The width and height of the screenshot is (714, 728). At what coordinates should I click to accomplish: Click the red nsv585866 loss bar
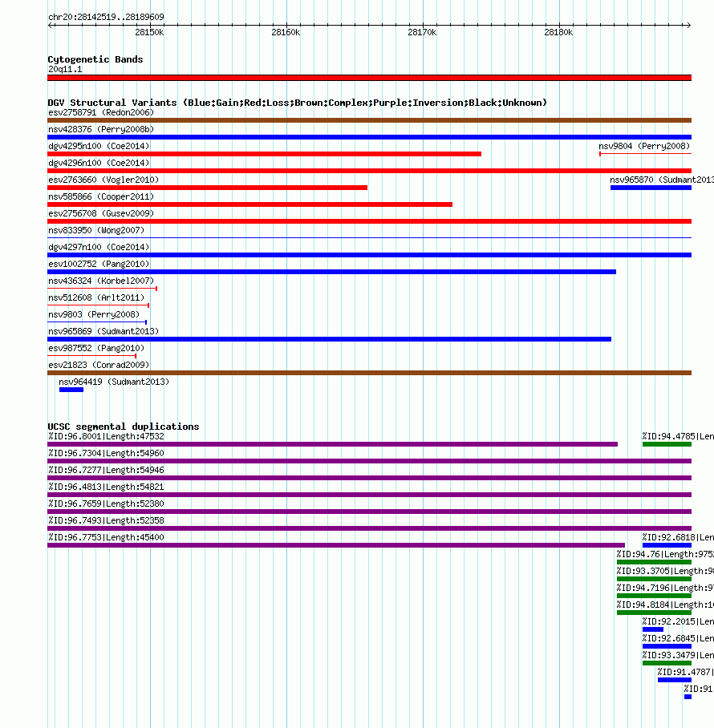(250, 204)
